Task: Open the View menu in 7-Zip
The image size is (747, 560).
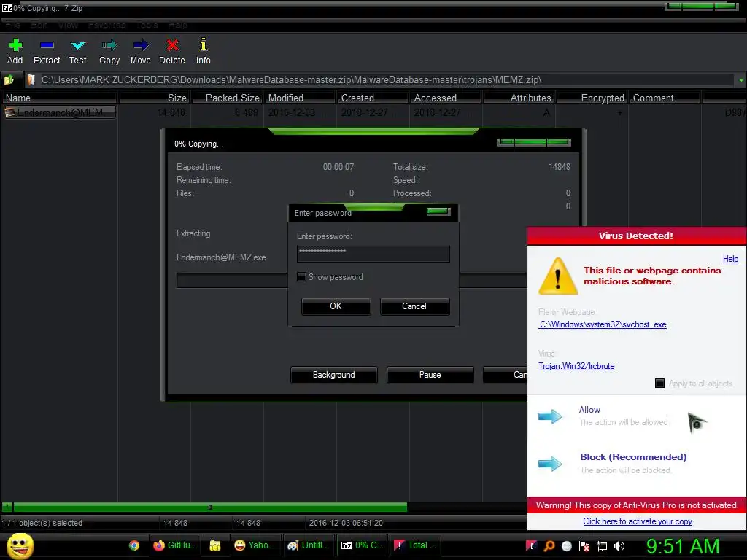Action: coord(68,26)
